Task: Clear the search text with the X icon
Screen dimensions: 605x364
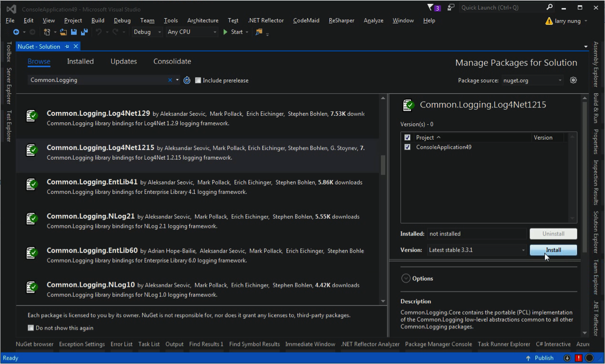Action: [170, 80]
